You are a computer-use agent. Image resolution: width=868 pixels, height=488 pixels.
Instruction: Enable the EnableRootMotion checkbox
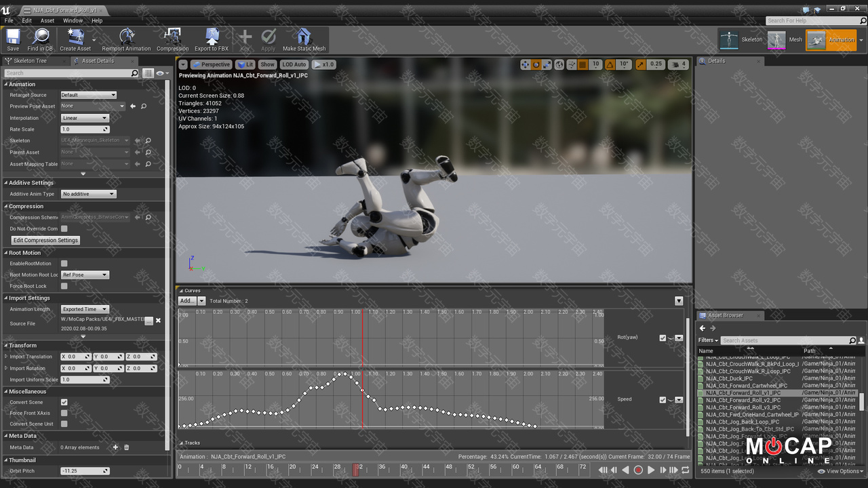click(x=64, y=264)
